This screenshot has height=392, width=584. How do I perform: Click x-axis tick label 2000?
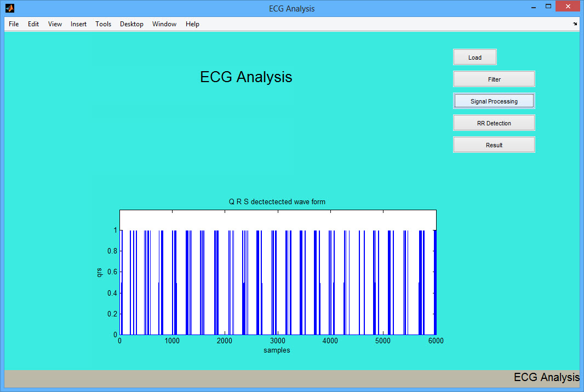tap(225, 341)
